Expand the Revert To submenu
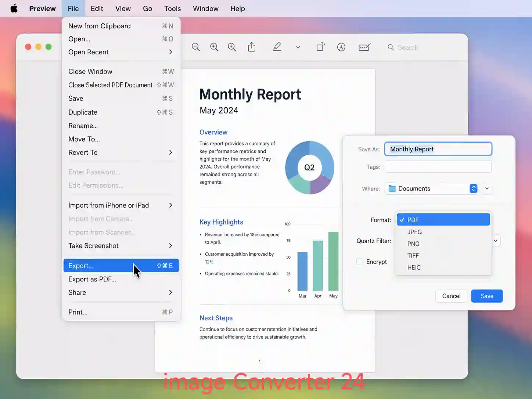532x399 pixels. click(121, 152)
